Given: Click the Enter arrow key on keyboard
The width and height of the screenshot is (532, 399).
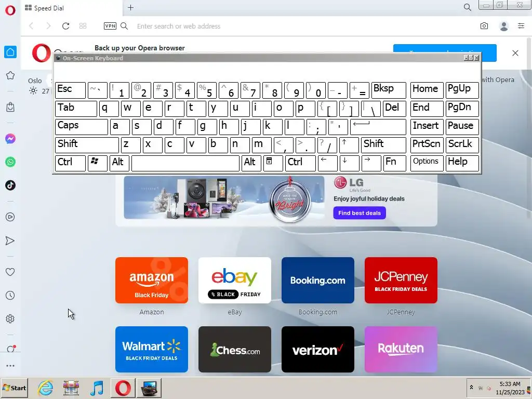Looking at the screenshot, I should pyautogui.click(x=378, y=127).
